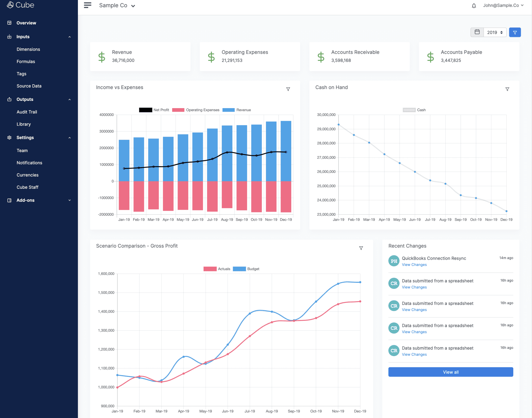This screenshot has width=532, height=418.
Task: Click the Add-ons icon in sidebar
Action: (9, 200)
